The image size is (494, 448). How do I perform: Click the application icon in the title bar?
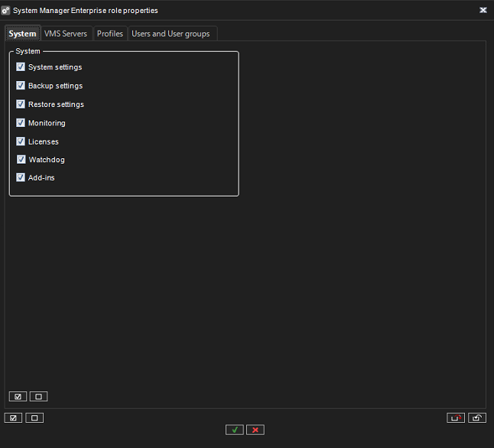pos(6,11)
